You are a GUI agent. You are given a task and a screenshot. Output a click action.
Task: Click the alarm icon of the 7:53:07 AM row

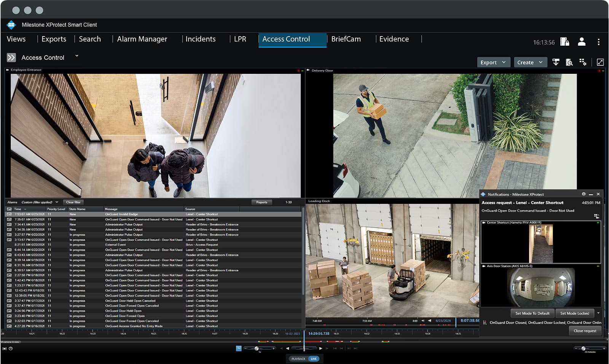point(9,214)
